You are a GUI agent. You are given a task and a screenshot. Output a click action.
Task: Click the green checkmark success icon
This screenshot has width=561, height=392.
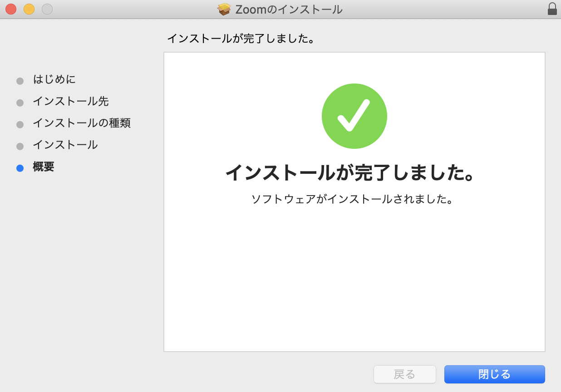pyautogui.click(x=354, y=116)
